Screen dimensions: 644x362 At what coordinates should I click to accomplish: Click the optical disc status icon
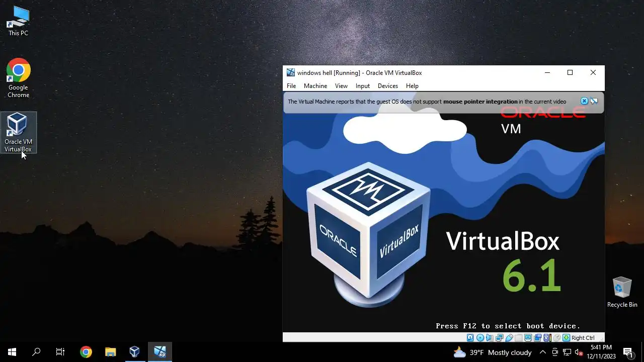tap(480, 338)
